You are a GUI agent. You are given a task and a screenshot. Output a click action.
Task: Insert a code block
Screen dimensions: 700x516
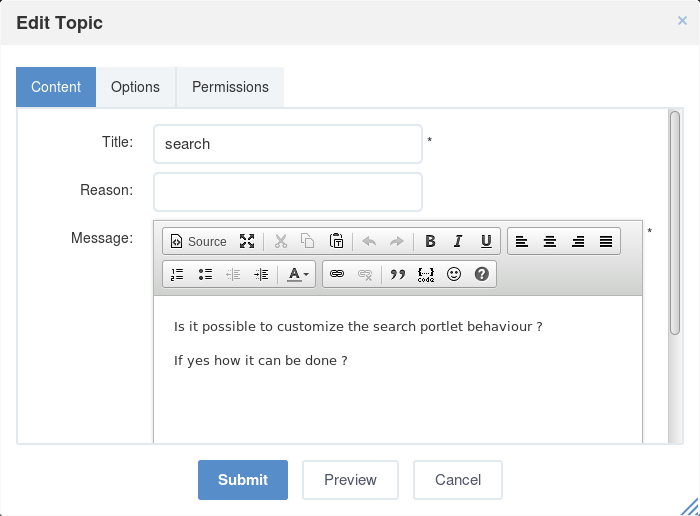coord(425,274)
